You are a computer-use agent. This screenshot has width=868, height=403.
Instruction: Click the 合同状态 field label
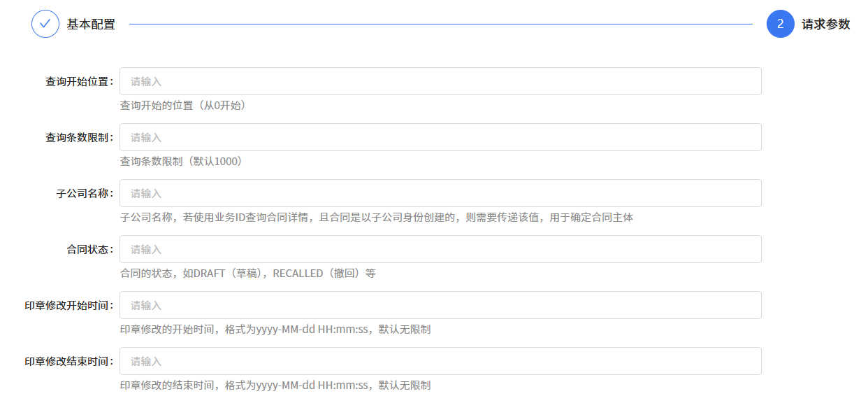tap(89, 249)
